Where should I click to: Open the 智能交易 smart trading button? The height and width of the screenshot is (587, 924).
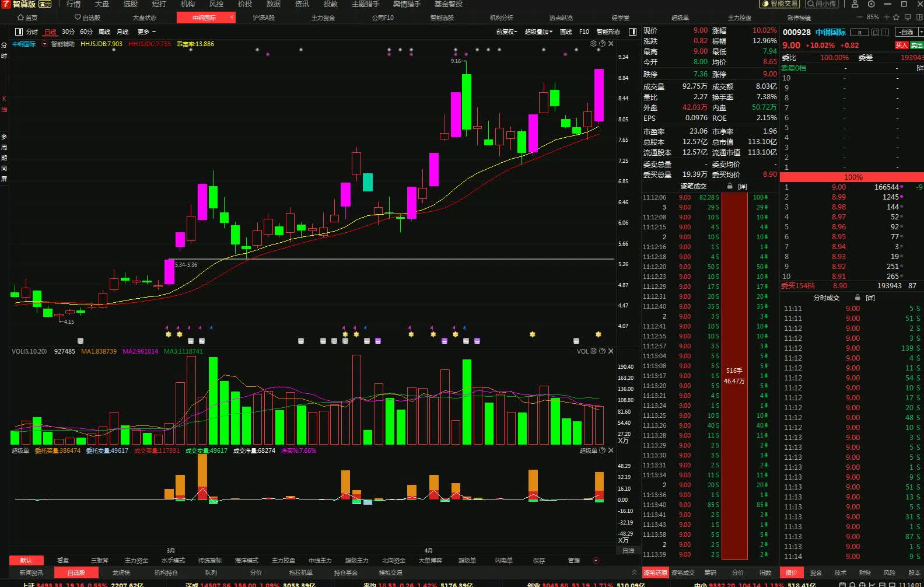click(779, 4)
